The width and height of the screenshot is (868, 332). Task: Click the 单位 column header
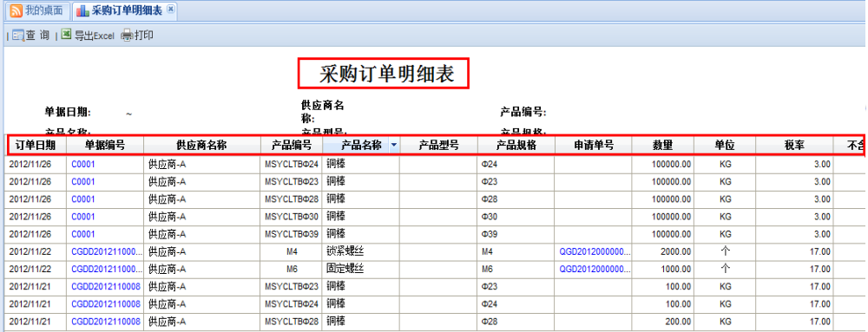coord(724,146)
